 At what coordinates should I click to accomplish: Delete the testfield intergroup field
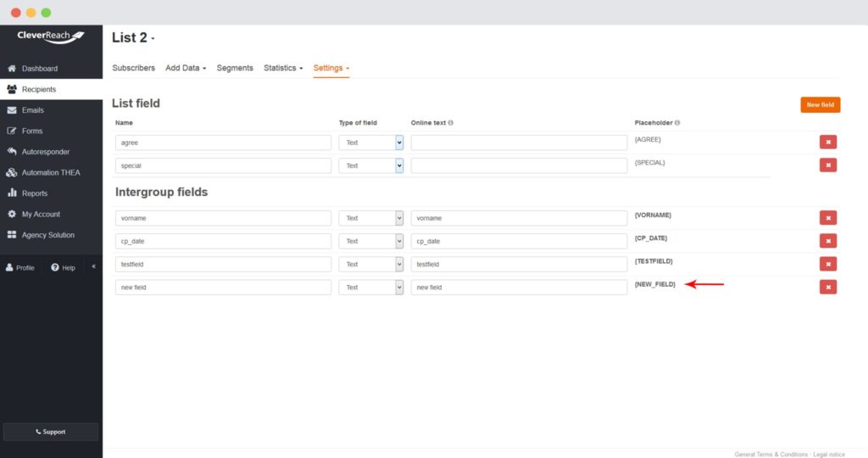pos(828,264)
